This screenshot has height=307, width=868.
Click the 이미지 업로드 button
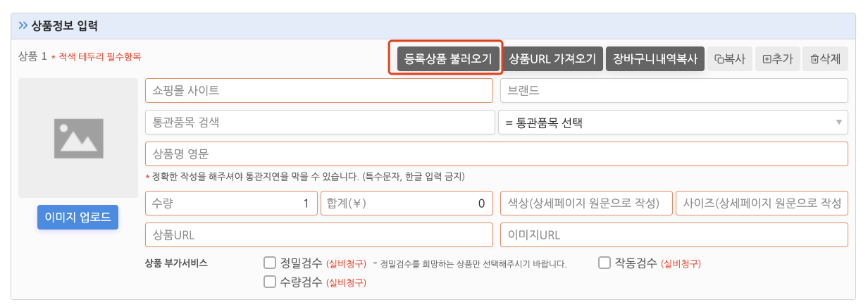pos(78,218)
